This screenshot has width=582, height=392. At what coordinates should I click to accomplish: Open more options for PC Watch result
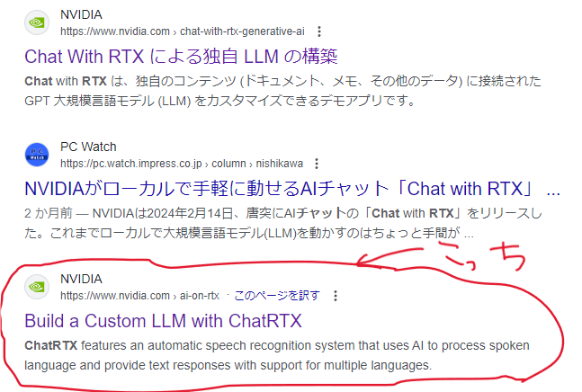click(317, 164)
